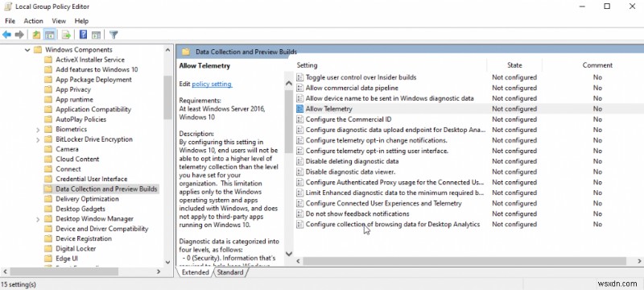Click the ActiveX Installer Service folder icon
This screenshot has width=644, height=290.
pyautogui.click(x=48, y=60)
